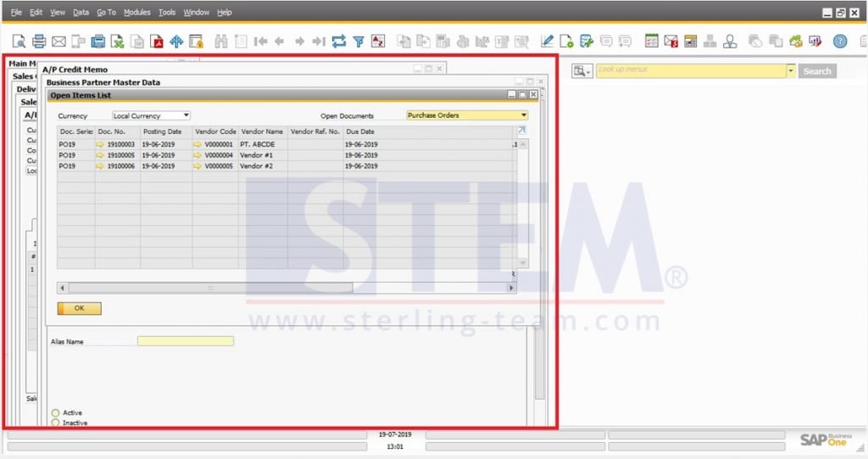Click the blue filter funnel icon
The height and width of the screenshot is (459, 868).
359,41
